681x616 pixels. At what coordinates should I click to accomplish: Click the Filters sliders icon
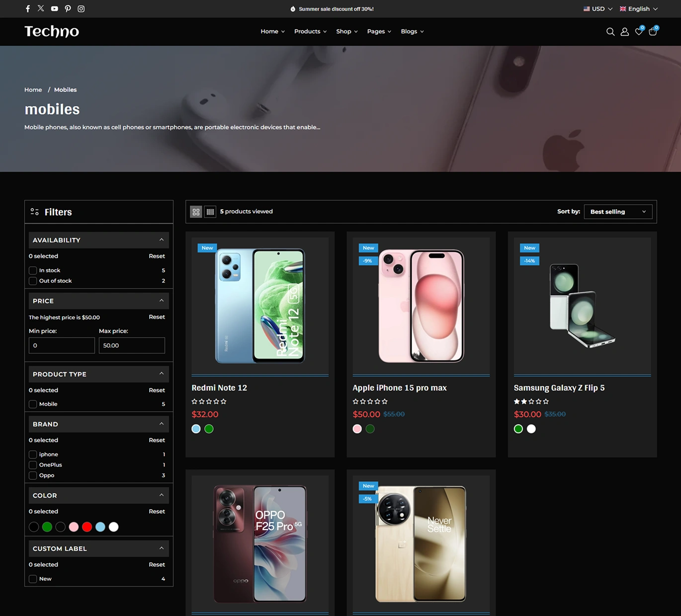[x=34, y=212]
